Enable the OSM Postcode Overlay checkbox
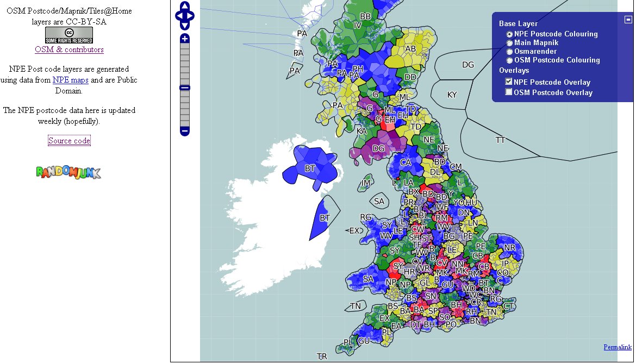The height and width of the screenshot is (364, 636). tap(509, 92)
